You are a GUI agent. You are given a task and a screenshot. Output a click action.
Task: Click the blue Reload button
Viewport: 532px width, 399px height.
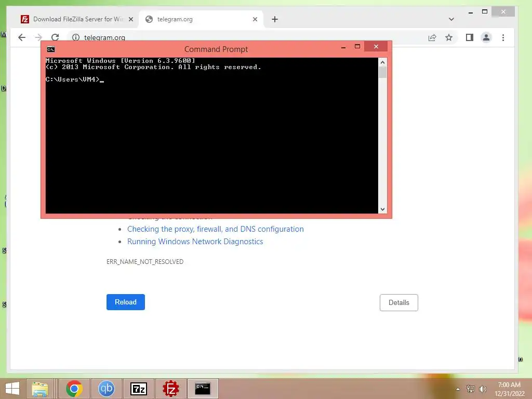pyautogui.click(x=126, y=302)
